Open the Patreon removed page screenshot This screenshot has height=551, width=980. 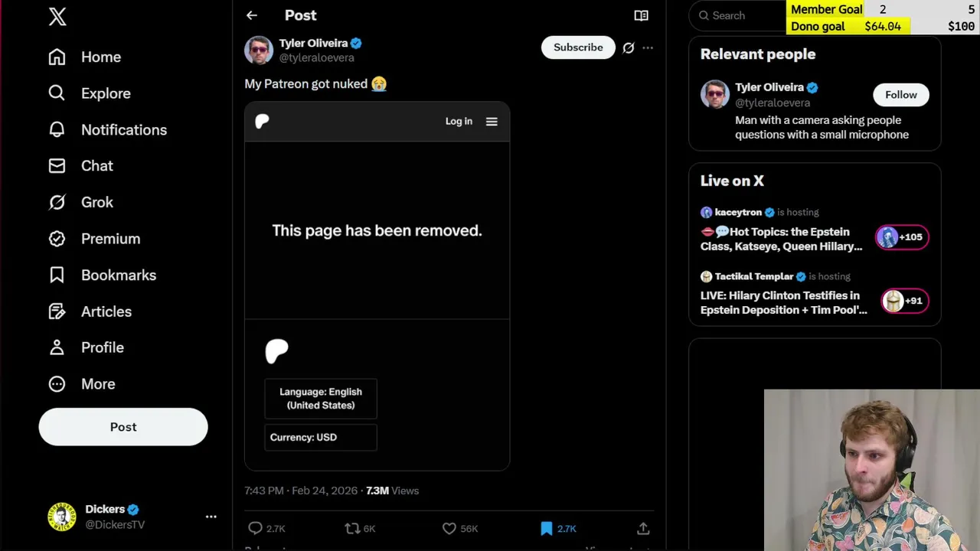pos(377,285)
